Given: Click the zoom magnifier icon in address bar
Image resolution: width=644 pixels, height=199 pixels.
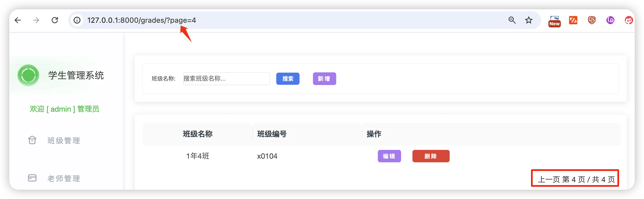Looking at the screenshot, I should tap(512, 20).
